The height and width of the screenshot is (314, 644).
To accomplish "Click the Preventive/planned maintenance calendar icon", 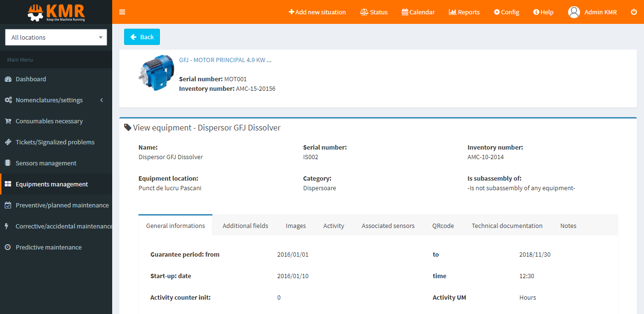I will [x=8, y=205].
